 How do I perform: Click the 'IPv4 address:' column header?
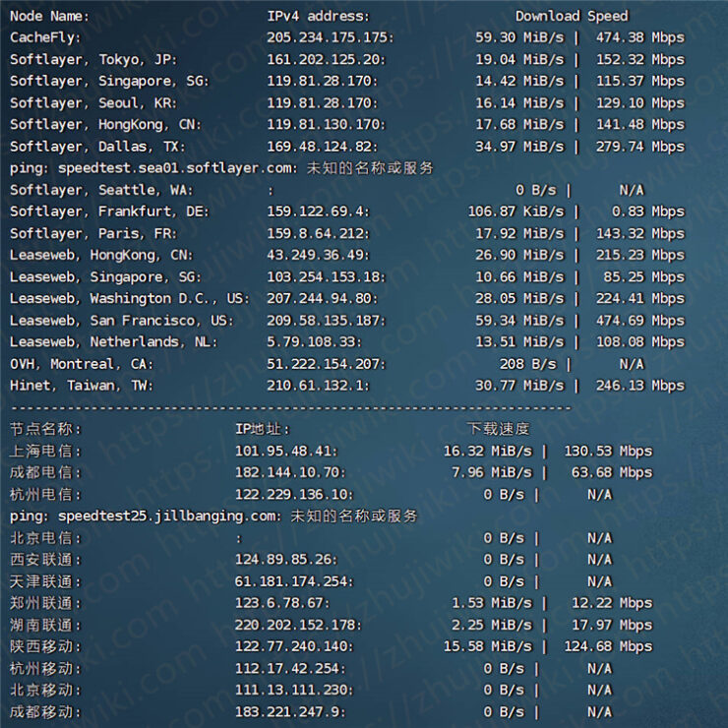click(318, 17)
